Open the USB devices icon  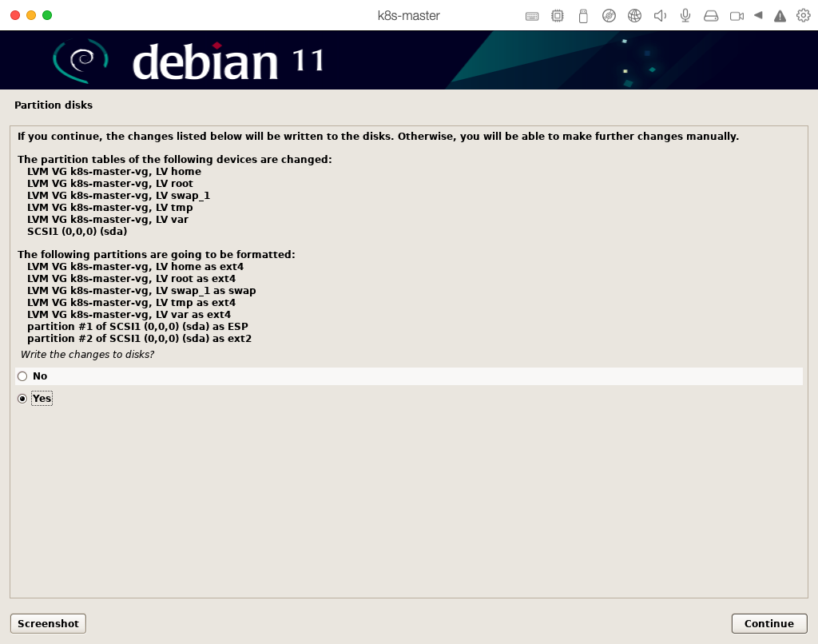coord(583,16)
